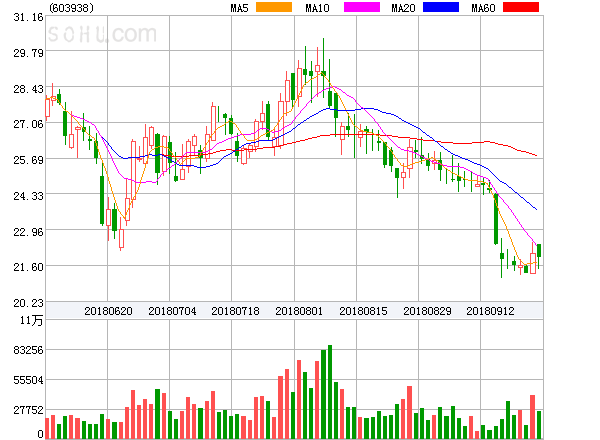Click the 20180815 date label
Screen dimensions: 600x440
(x=363, y=311)
